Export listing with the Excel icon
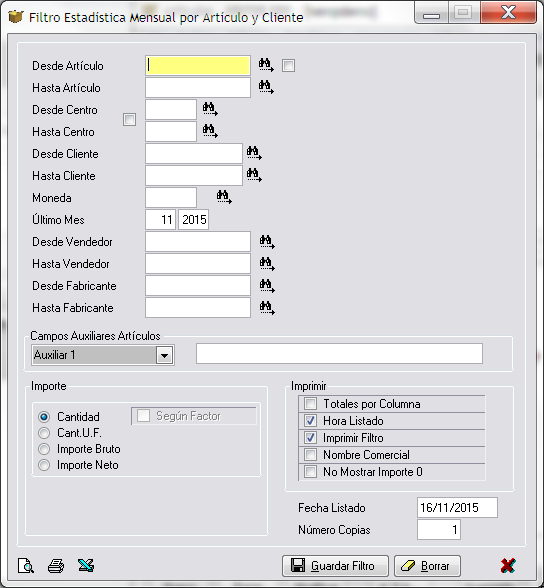544x588 pixels. pos(86,565)
